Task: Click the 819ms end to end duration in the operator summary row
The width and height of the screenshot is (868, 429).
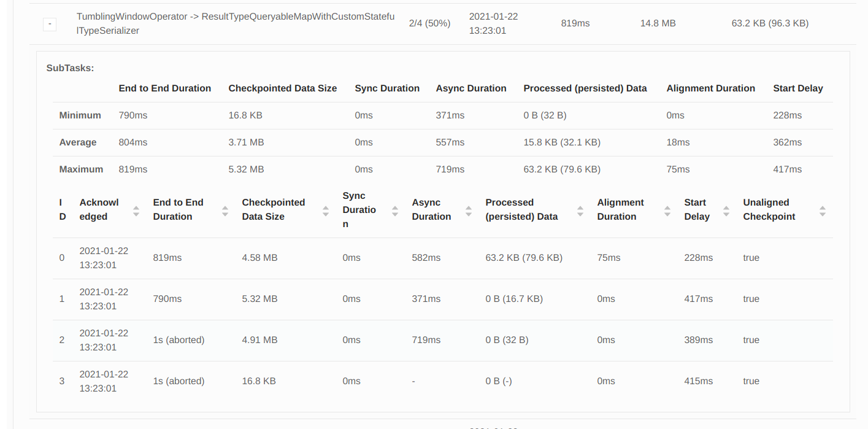Action: 575,23
